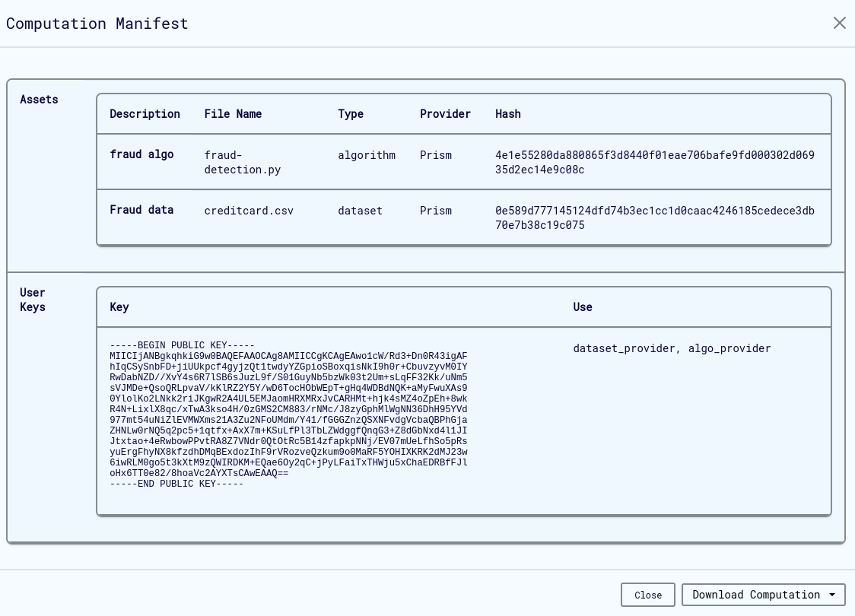The height and width of the screenshot is (616, 855).
Task: Click the key line starting with MIICIjANBgkqhkiG9w0
Action: [288, 356]
